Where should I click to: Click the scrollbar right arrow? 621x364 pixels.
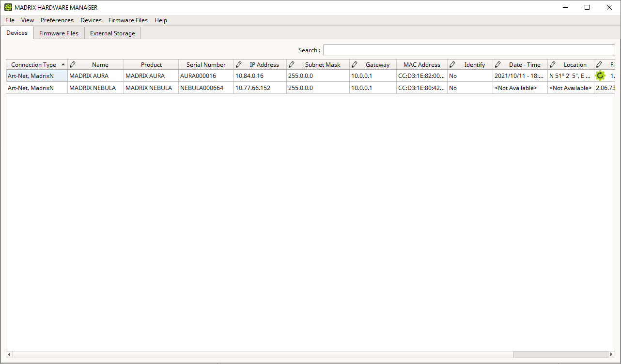point(612,354)
